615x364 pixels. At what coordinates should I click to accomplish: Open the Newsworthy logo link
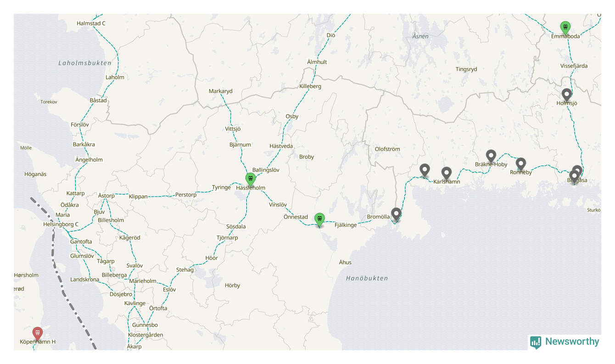coord(565,342)
